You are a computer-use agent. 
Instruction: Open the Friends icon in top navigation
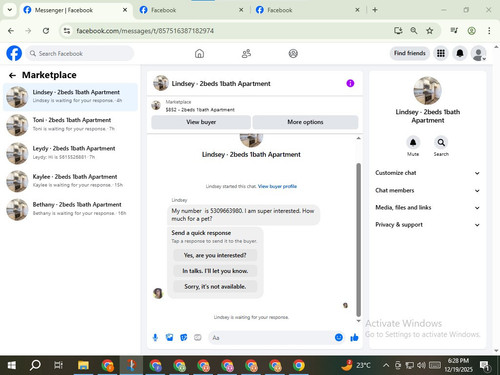[x=246, y=53]
